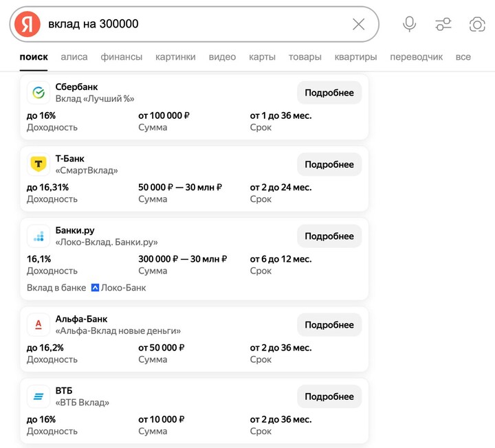Click от 10 000 ₽ amount

(162, 419)
